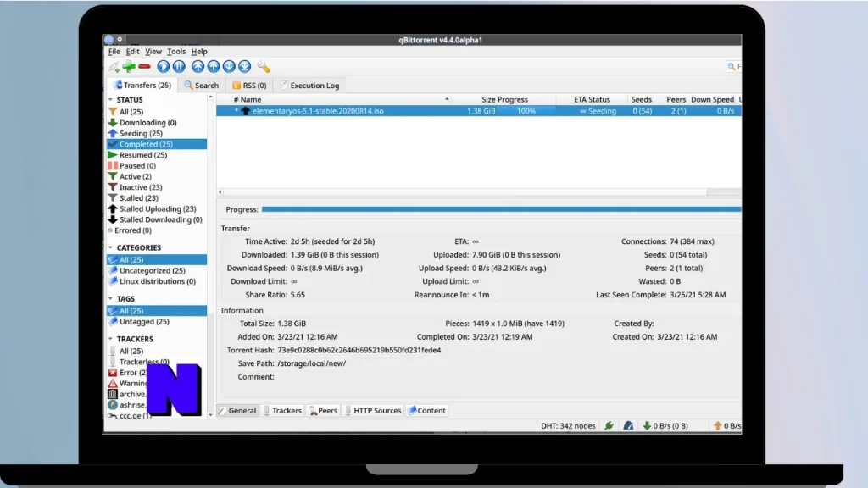Click the qBittorrent icon in the title bar

[109, 39]
